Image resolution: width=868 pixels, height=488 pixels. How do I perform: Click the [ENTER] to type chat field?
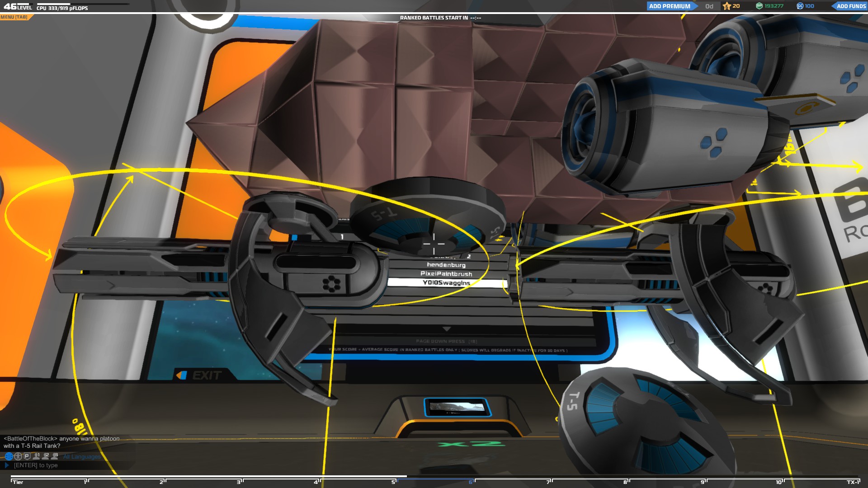tap(36, 465)
